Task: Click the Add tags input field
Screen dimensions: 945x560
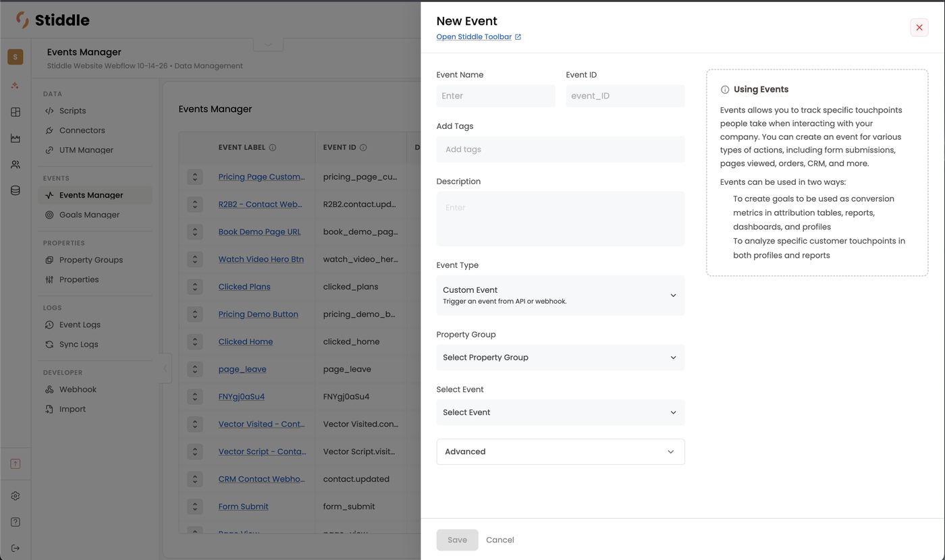Action: (560, 149)
